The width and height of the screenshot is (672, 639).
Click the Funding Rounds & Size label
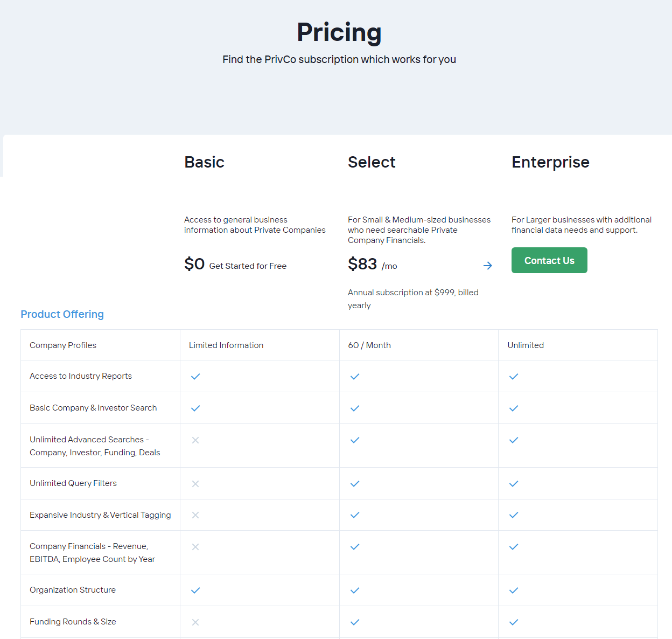coord(73,622)
